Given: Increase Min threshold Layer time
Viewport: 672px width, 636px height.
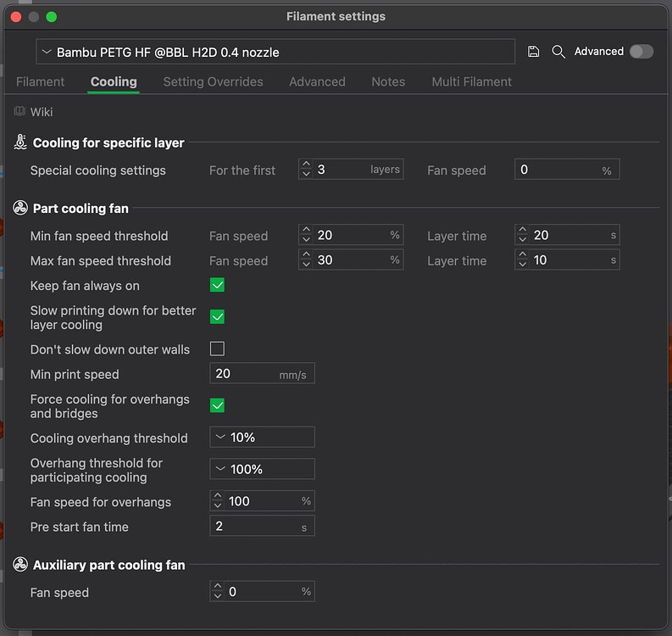Looking at the screenshot, I should [x=522, y=230].
